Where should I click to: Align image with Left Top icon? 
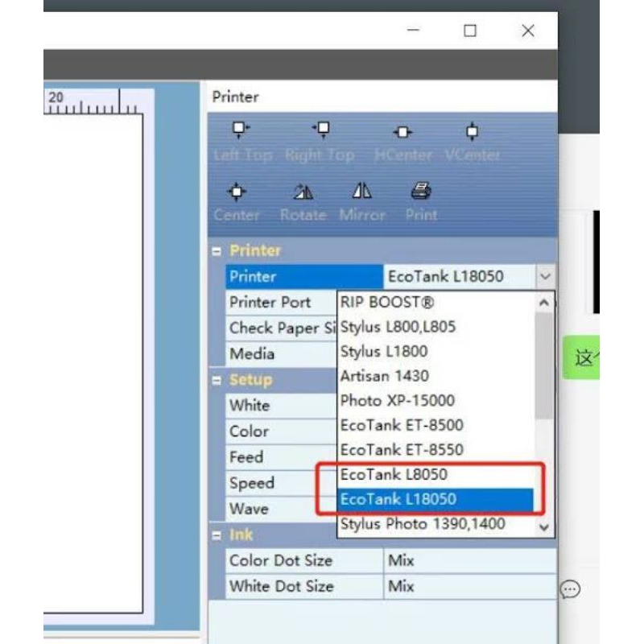pyautogui.click(x=240, y=130)
